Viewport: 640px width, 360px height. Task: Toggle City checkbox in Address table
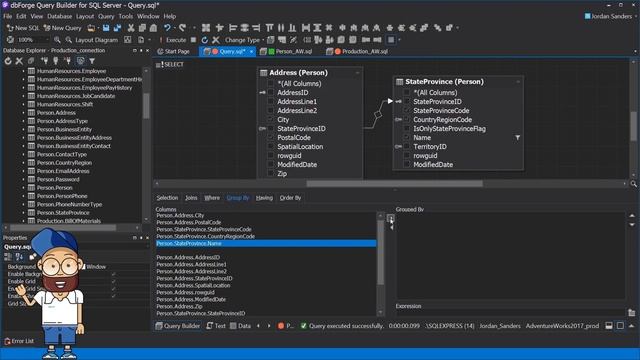coord(270,120)
